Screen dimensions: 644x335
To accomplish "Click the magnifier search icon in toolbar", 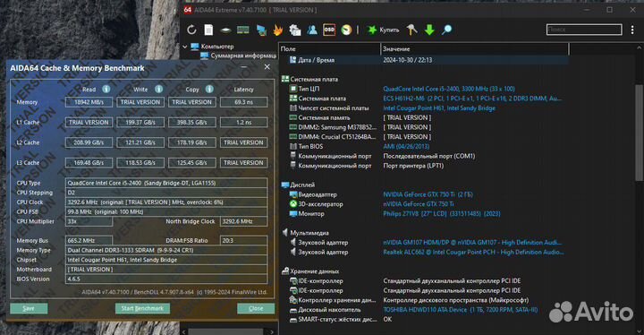I will (446, 30).
